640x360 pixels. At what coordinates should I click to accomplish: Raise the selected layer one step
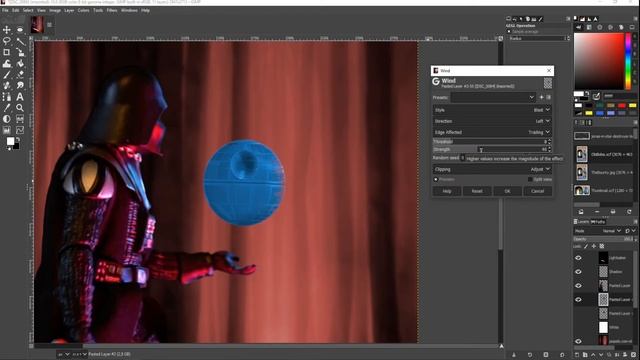[x=593, y=355]
